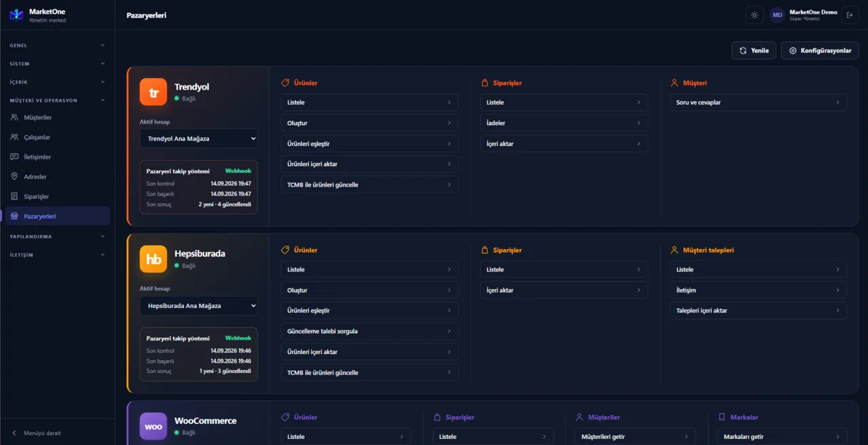The width and height of the screenshot is (868, 445).
Task: Click the logout icon in header
Action: (x=850, y=15)
